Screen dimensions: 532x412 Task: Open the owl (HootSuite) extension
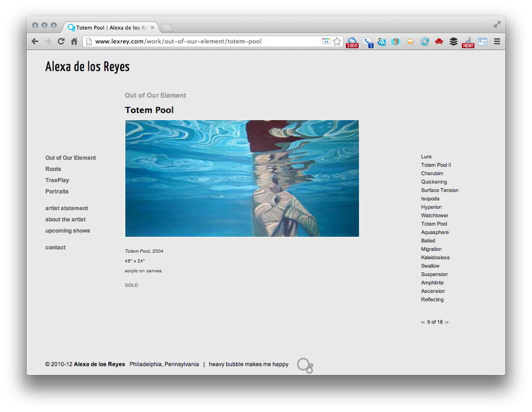(396, 42)
